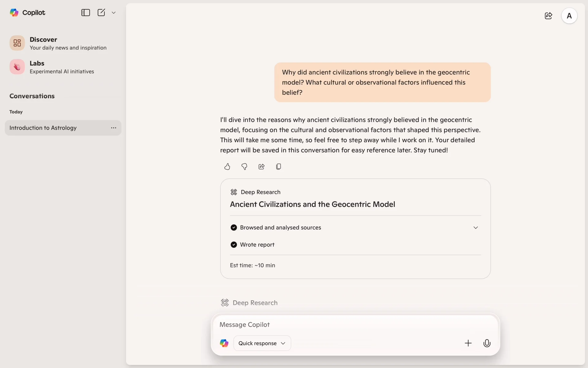Viewport: 588px width, 368px height.
Task: Open conversation options three-dots menu
Action: click(114, 128)
